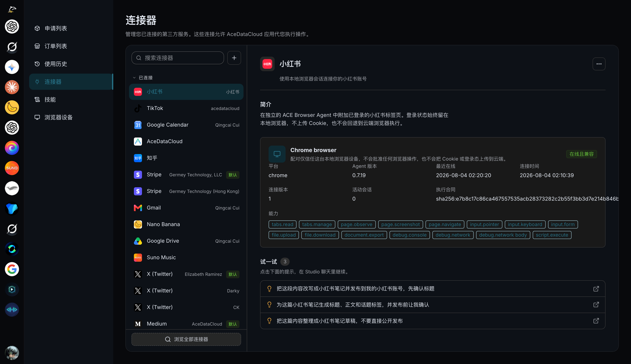Click the Chrome browser monitor icon
This screenshot has height=364, width=631.
(277, 154)
